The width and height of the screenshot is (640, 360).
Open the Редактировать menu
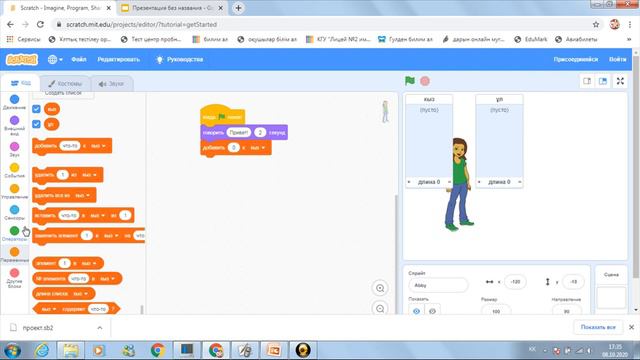118,60
